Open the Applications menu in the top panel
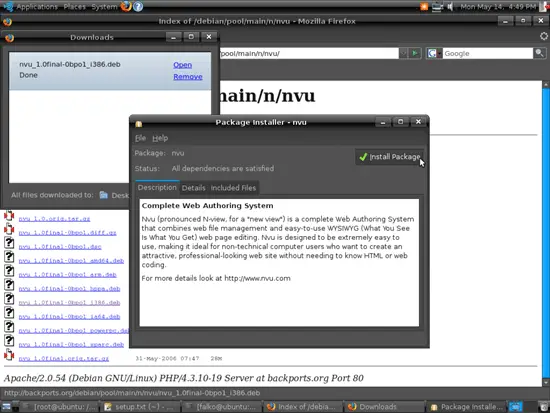550x413 pixels. point(37,7)
